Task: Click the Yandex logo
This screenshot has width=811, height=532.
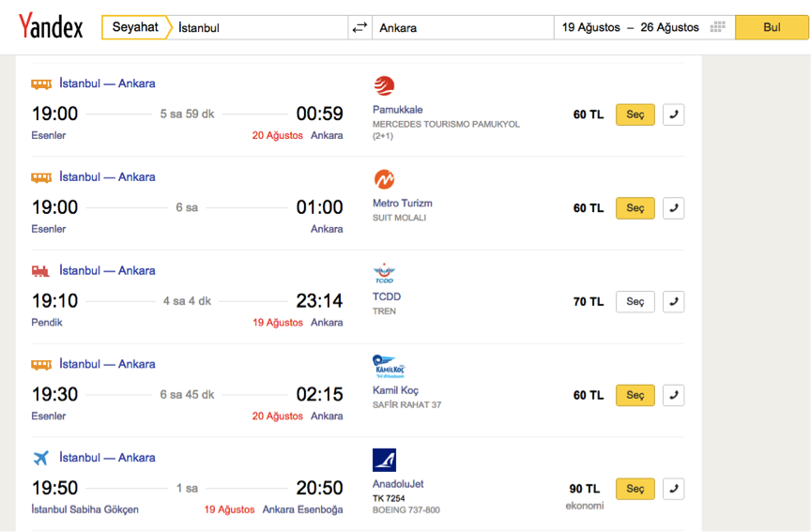Action: click(x=51, y=26)
